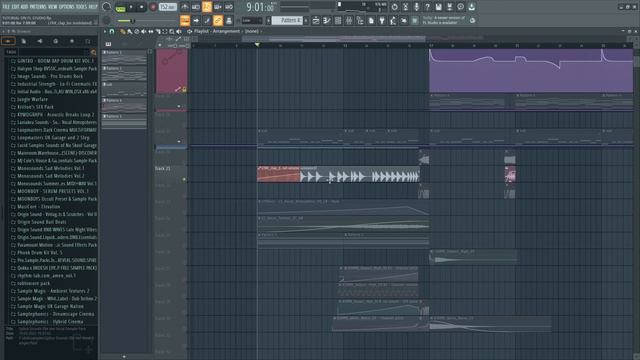Toggle overdub recording mode
Screen dimensions: 640x360
point(218,7)
